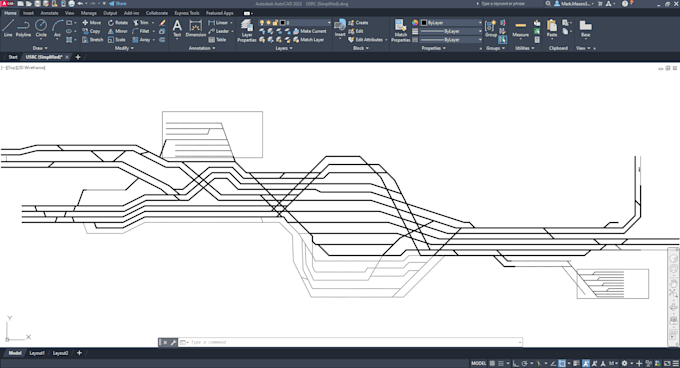Toggle polar tracking in status bar
This screenshot has width=680, height=368.
524,363
